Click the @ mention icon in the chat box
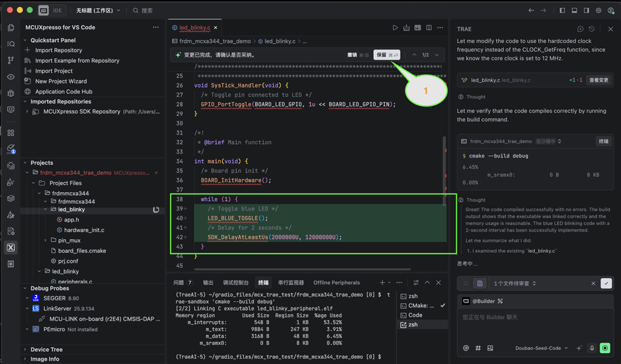The height and width of the screenshot is (364, 621). coord(466,348)
